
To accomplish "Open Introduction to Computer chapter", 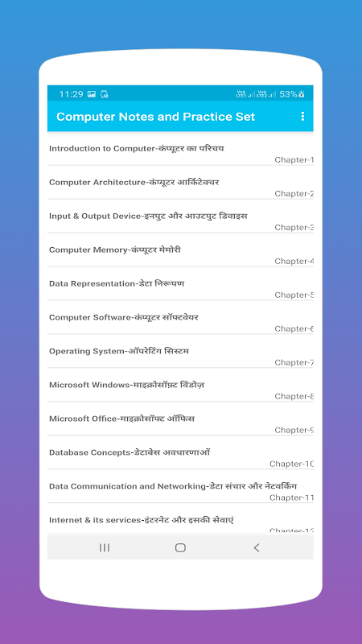I will click(180, 149).
